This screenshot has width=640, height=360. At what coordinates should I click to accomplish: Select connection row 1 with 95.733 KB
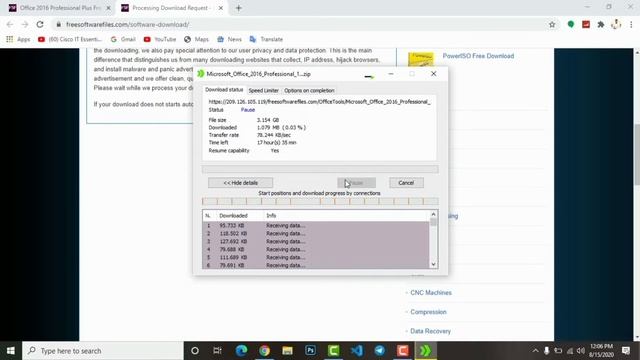316,225
